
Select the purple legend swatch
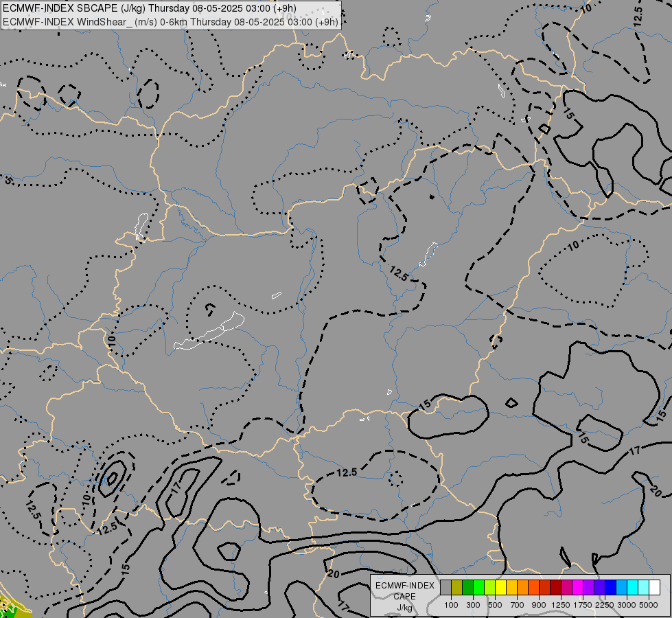(588, 588)
